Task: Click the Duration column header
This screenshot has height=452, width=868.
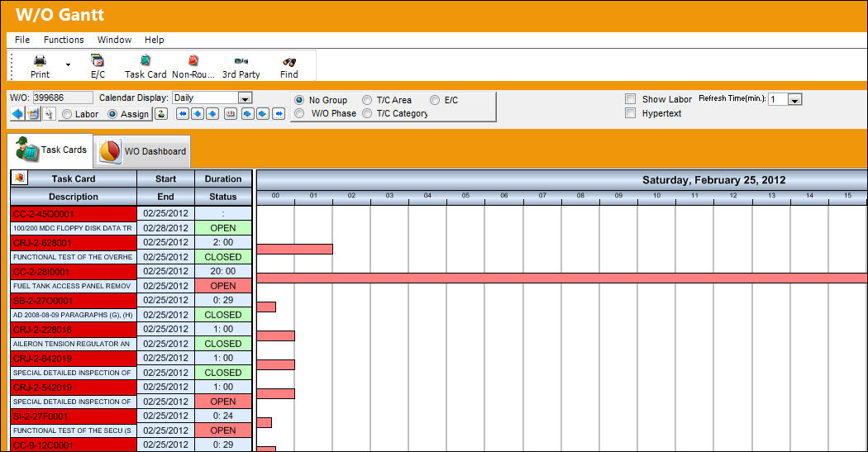Action: 223,178
